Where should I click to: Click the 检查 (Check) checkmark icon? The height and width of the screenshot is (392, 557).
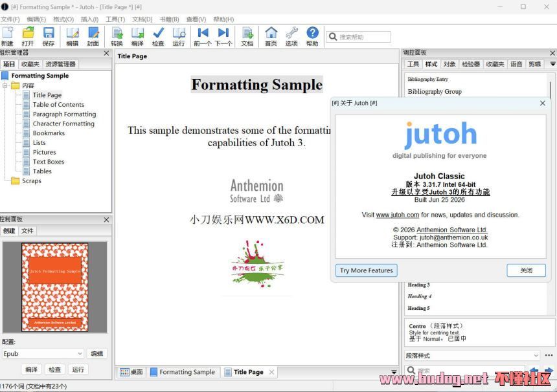click(x=158, y=36)
